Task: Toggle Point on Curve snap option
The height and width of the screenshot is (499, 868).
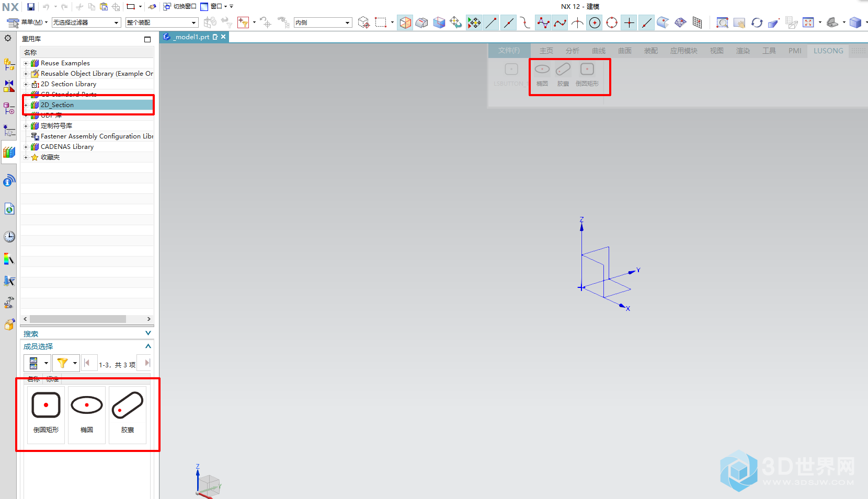Action: click(x=647, y=22)
